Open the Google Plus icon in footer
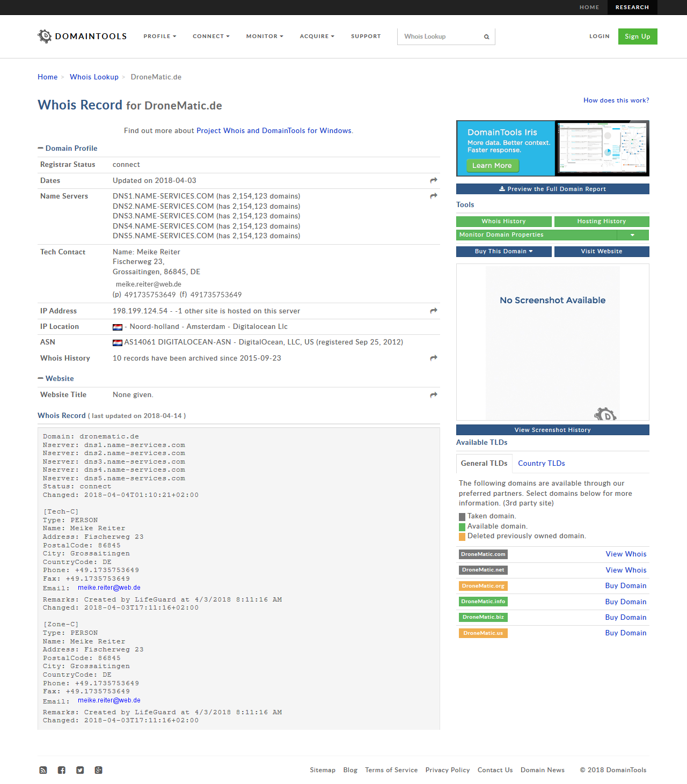Screen dimensions: 687x784 click(x=98, y=770)
